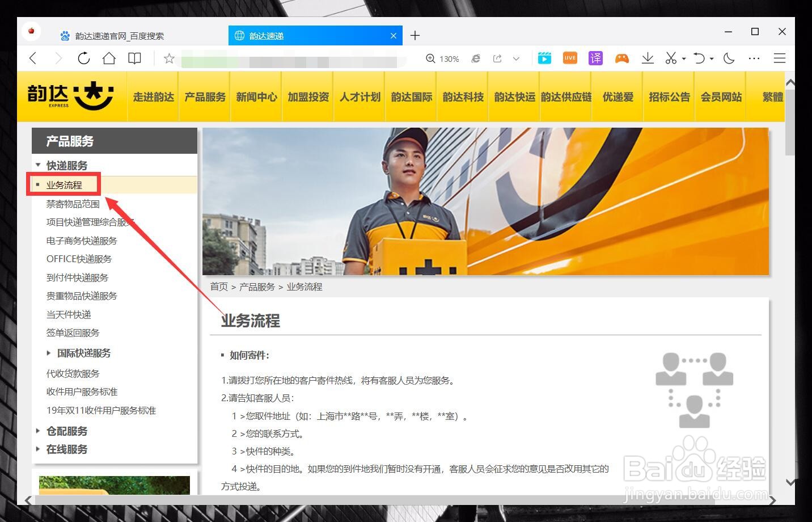Image resolution: width=812 pixels, height=522 pixels.
Task: Open the 走进韵达 nav menu
Action: point(153,97)
